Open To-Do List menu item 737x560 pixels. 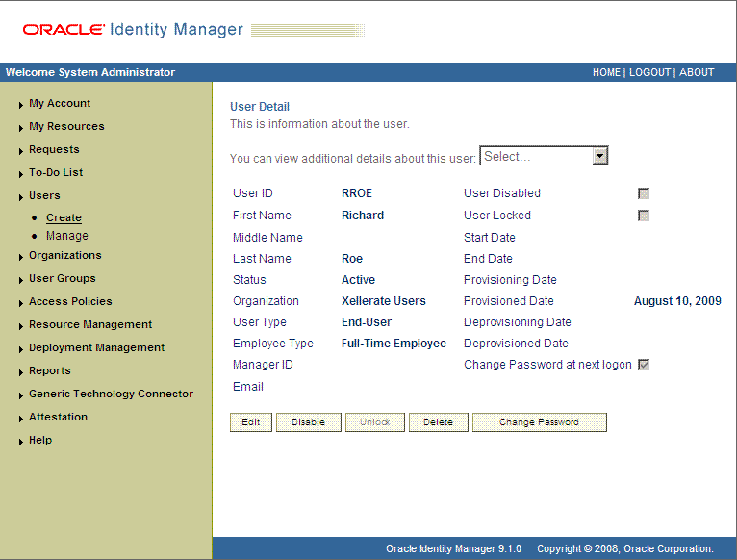point(56,172)
